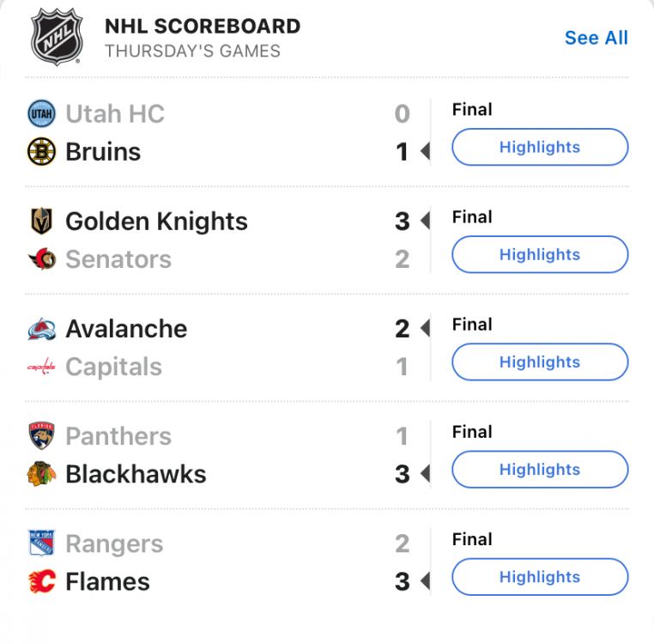Open Highlights for Rangers vs Flames

[540, 576]
